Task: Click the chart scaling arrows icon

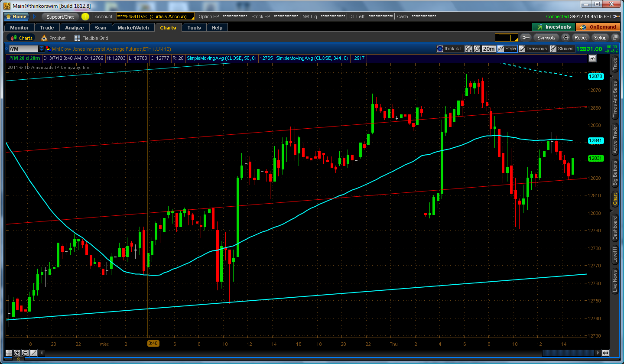Action: click(469, 49)
